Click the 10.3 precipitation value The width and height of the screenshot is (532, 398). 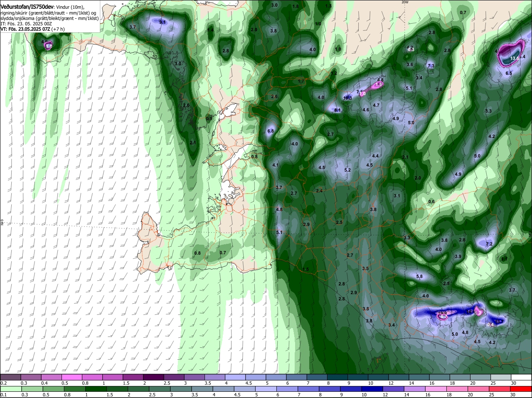348,98
